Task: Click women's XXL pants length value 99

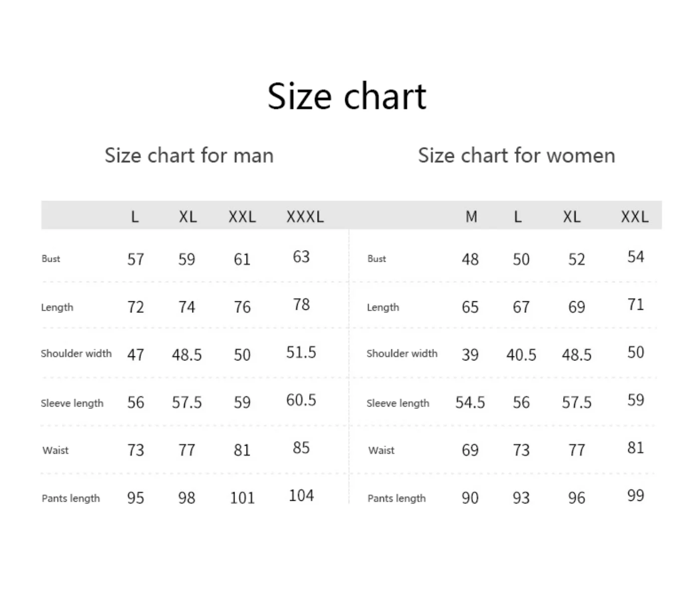Action: tap(635, 496)
